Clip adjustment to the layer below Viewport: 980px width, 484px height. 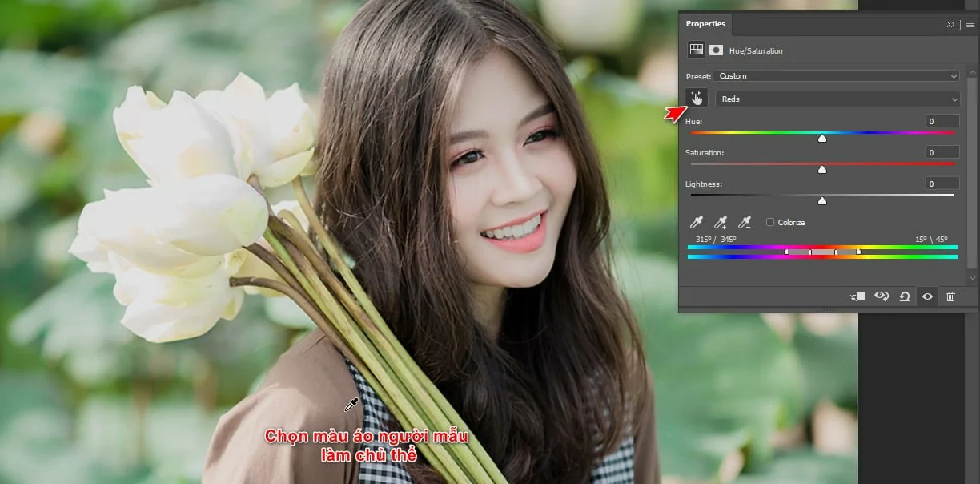point(857,296)
